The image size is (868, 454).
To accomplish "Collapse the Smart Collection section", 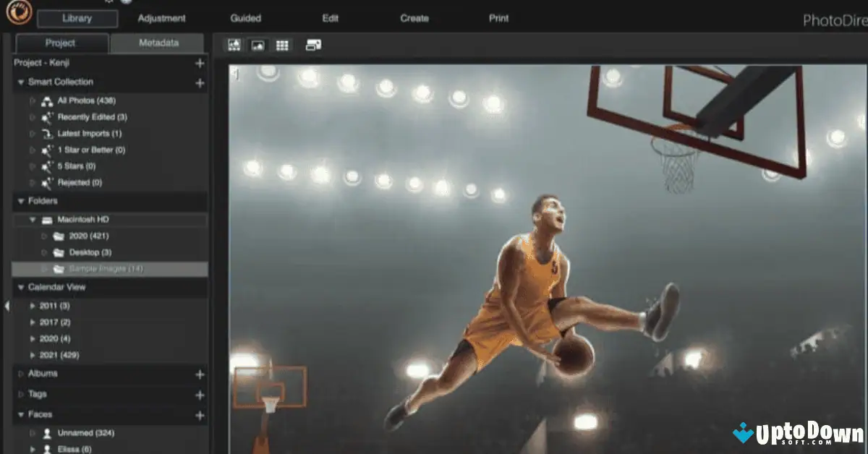I will pos(20,82).
